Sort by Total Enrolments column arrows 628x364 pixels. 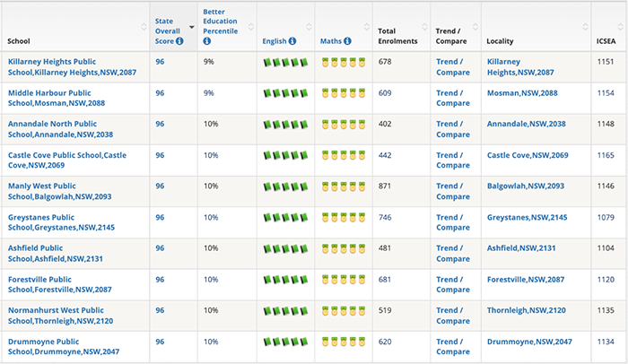coord(424,27)
